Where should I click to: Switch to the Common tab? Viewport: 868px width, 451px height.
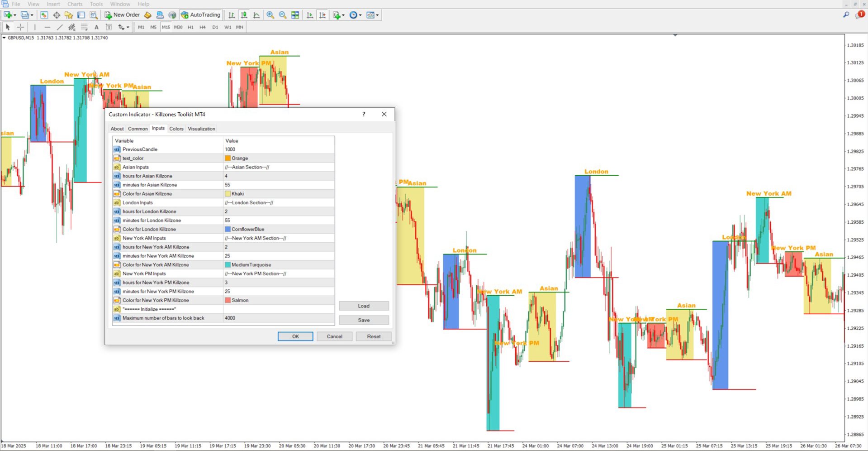(x=138, y=129)
